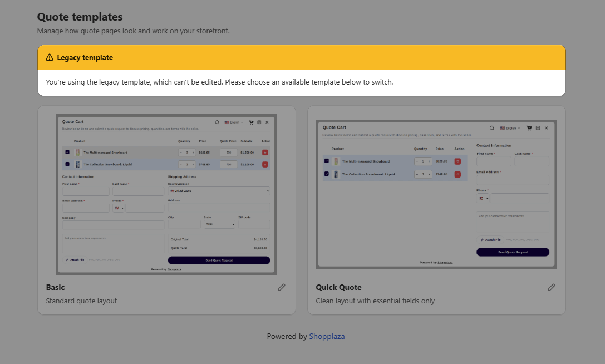Click the legacy template 'can't be edited' message

219,82
